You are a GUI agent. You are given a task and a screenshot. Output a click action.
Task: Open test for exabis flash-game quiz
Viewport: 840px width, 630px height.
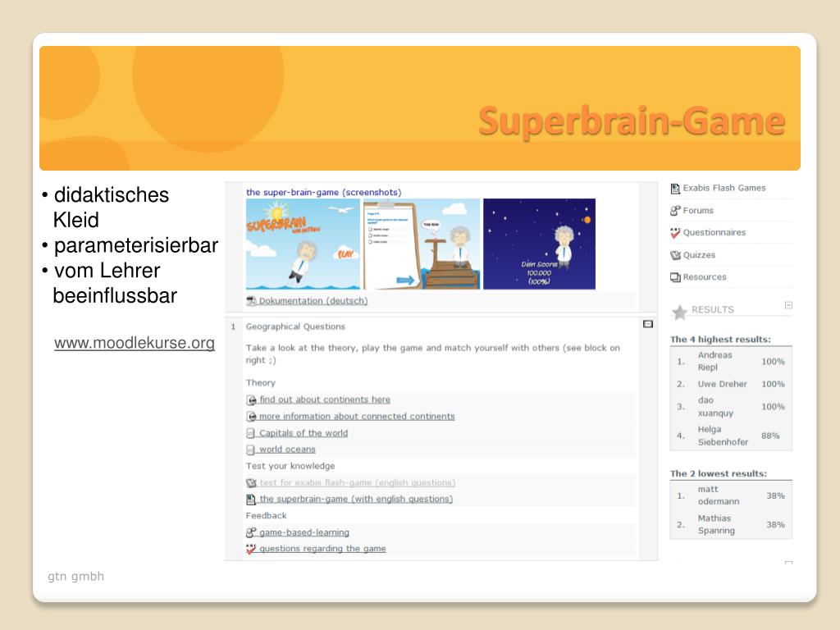tap(358, 482)
